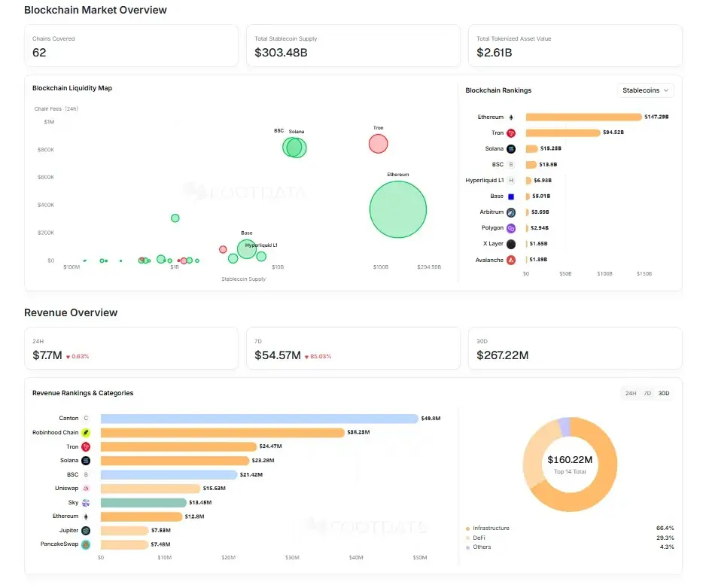
Task: Click the 7D revenue $54.57M card
Action: coord(353,349)
